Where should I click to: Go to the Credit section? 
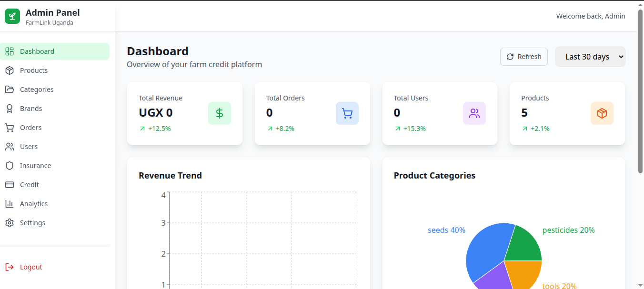55,185
